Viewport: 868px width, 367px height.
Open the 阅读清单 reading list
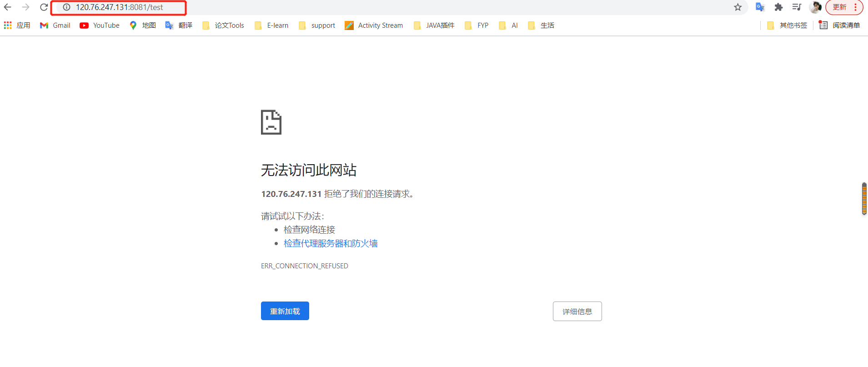click(839, 25)
